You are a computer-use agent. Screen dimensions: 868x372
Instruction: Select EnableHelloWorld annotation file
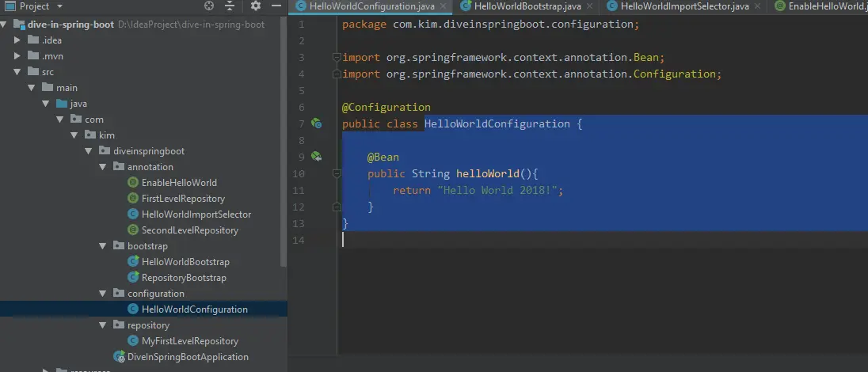(x=179, y=183)
